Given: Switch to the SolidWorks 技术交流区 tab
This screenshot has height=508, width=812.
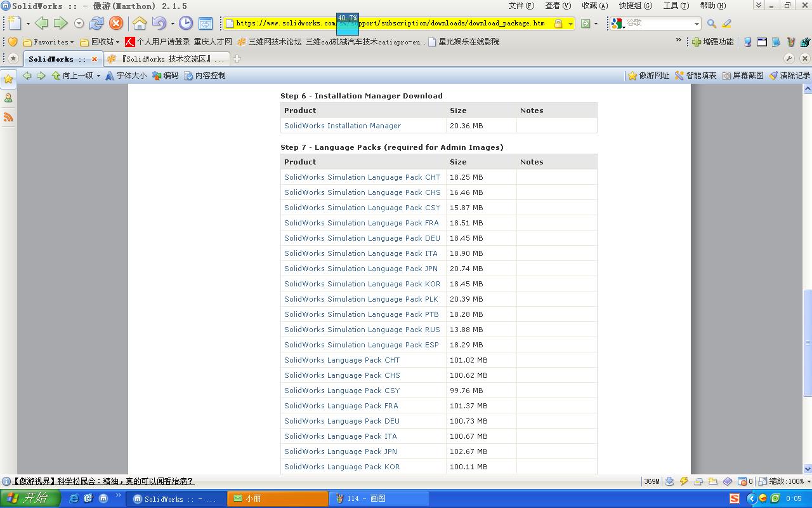Looking at the screenshot, I should point(166,59).
